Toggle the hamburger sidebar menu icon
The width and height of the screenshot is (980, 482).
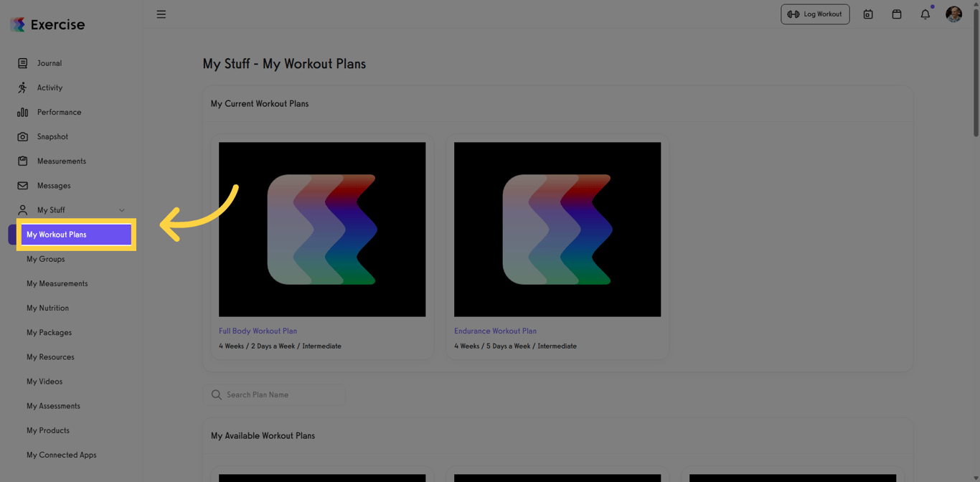[x=161, y=14]
